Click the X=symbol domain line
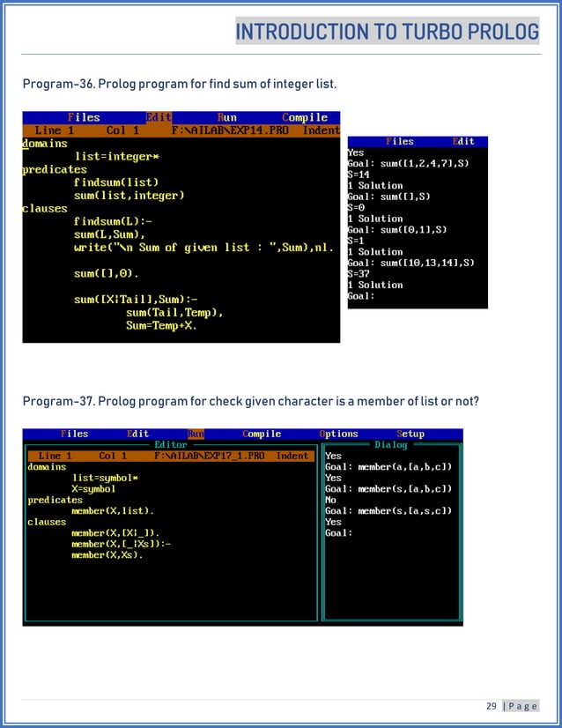Viewport: 562px width, 728px height. coord(93,489)
